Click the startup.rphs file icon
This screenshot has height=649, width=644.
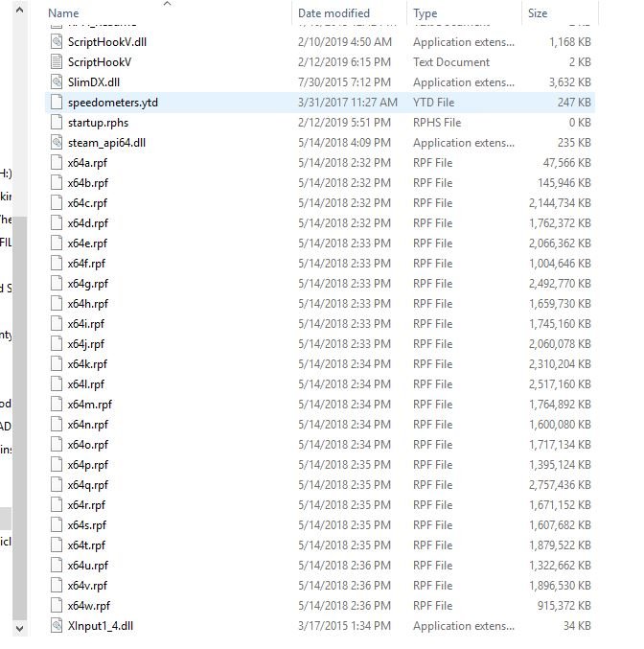click(x=57, y=123)
